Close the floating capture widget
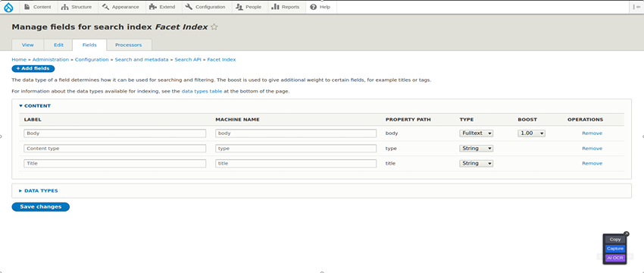The image size is (644, 273). 627,234
